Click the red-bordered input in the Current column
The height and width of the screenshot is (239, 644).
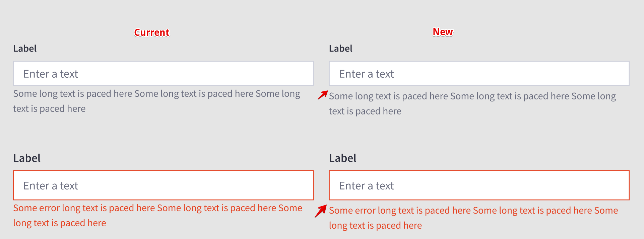coord(163,185)
